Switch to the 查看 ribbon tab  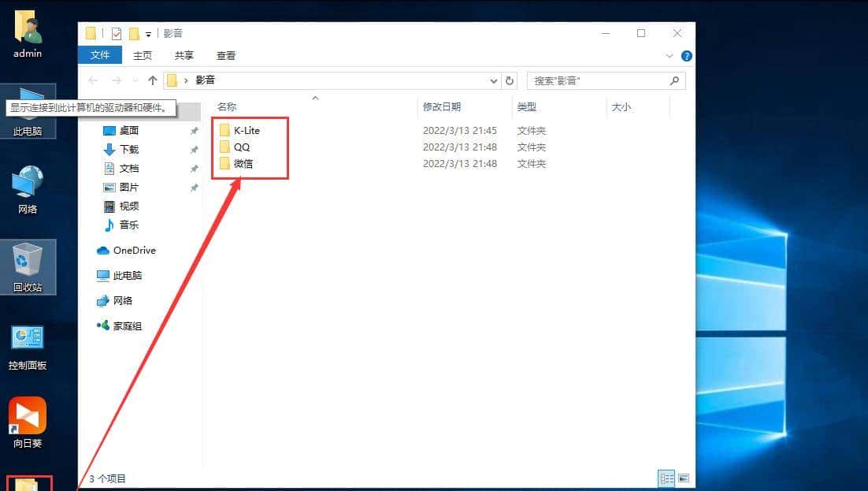tap(225, 55)
